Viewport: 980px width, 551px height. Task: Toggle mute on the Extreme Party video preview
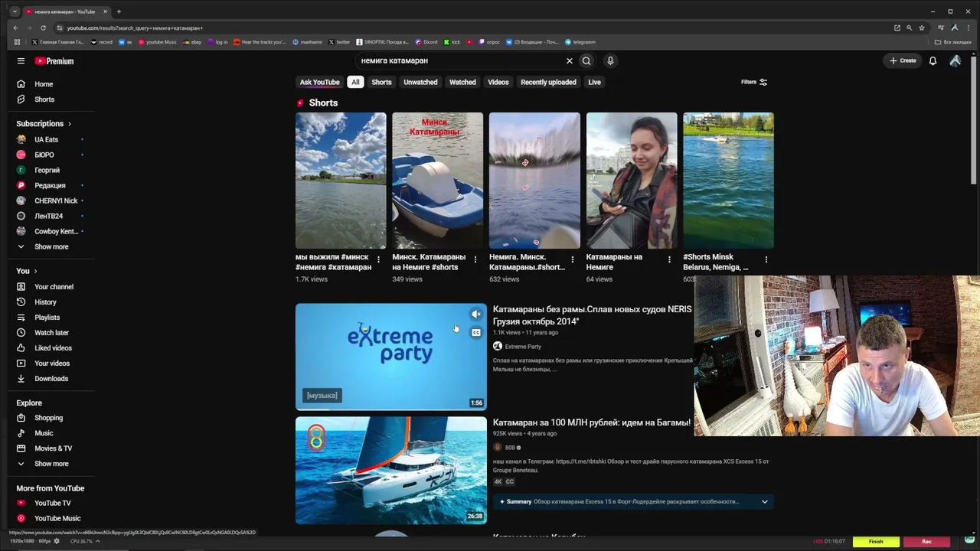pos(476,315)
